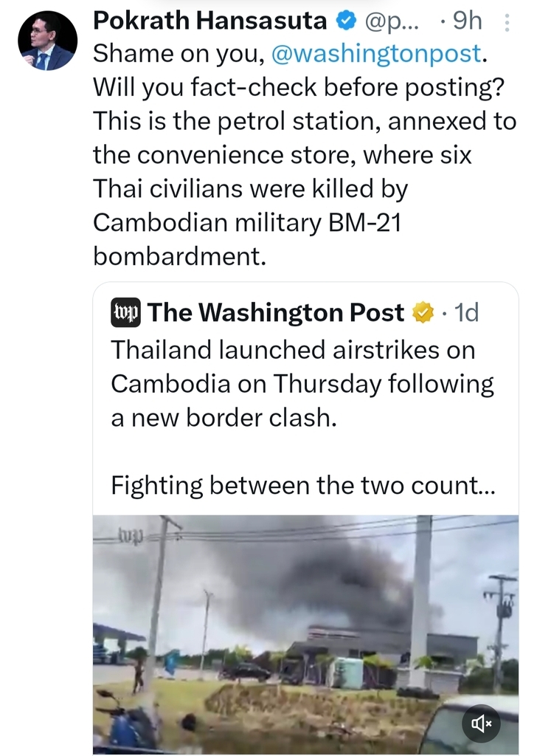537x756 pixels.
Task: Open the three-dot more options menu
Action: click(506, 23)
